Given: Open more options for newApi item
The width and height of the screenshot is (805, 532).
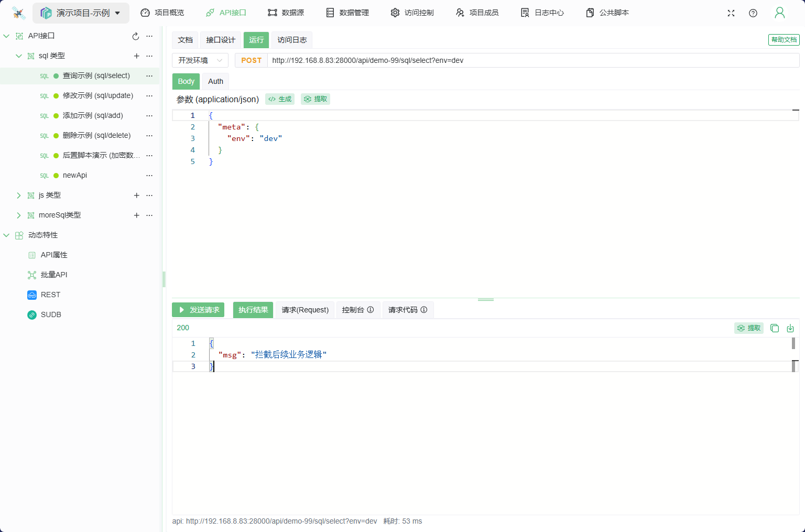Looking at the screenshot, I should [149, 176].
